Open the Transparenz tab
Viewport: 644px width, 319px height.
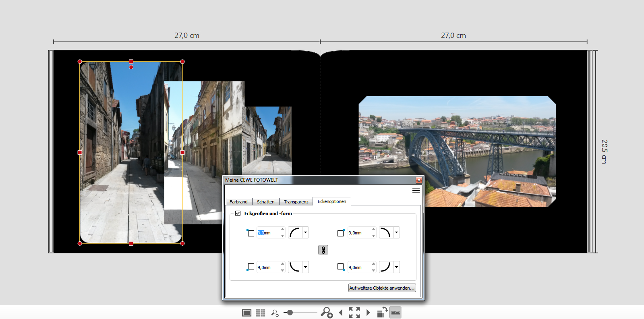coord(296,202)
